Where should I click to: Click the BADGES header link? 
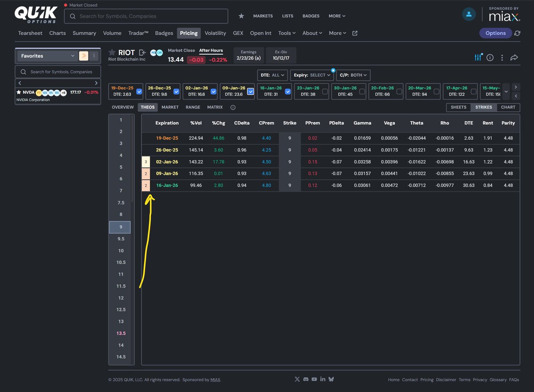point(311,16)
